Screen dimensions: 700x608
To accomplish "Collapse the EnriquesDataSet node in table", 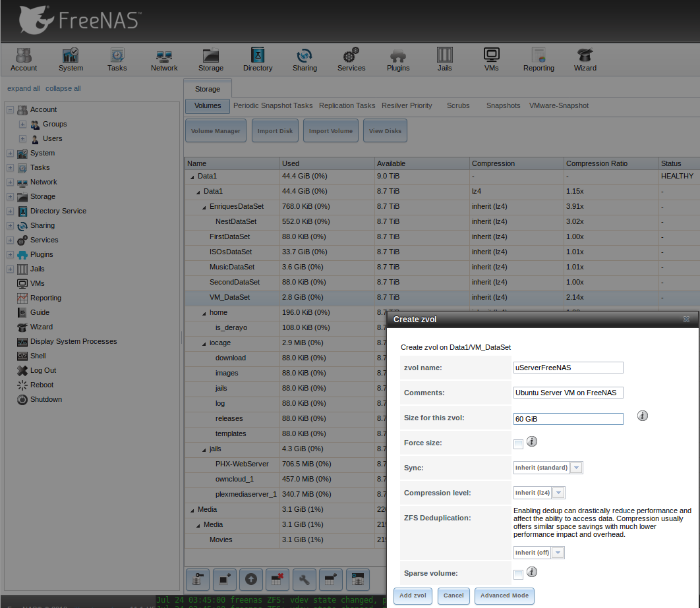I will point(204,207).
